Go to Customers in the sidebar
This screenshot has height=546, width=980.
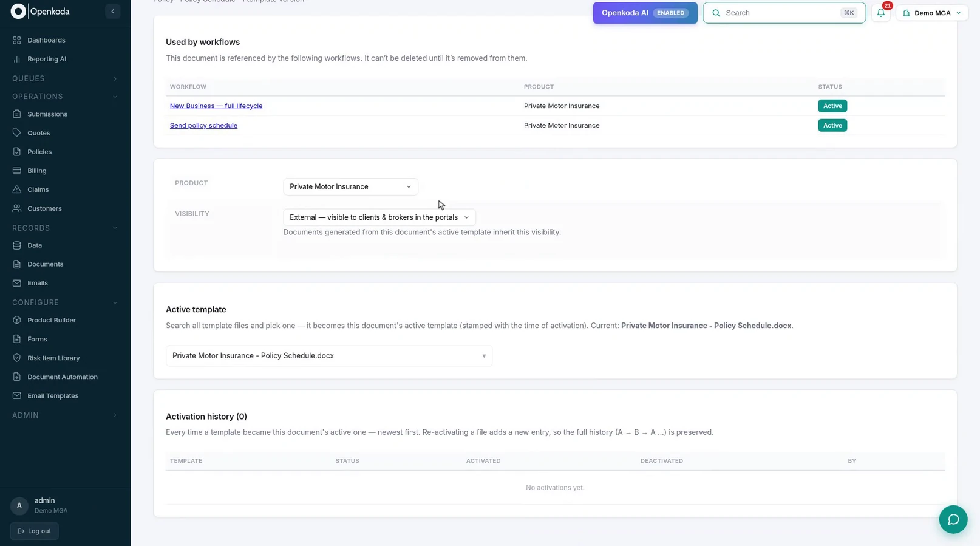point(44,208)
